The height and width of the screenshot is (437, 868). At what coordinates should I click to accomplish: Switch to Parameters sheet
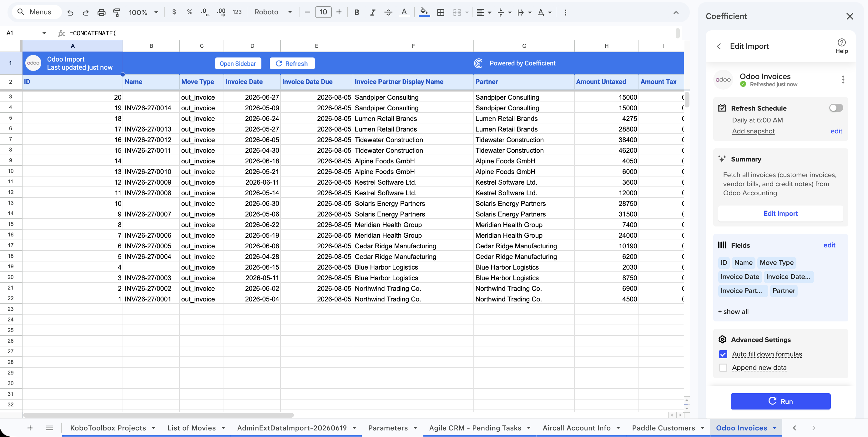pyautogui.click(x=388, y=428)
